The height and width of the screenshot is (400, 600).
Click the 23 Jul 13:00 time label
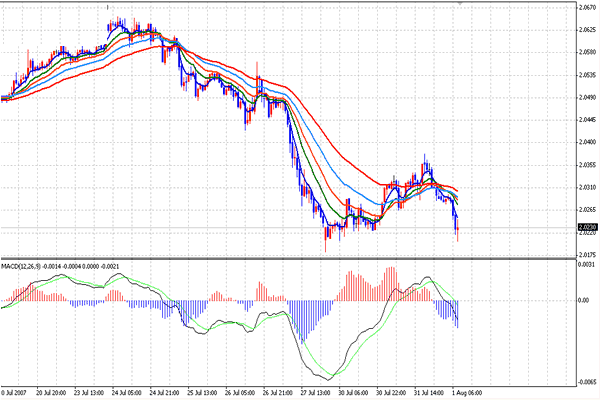click(x=89, y=393)
